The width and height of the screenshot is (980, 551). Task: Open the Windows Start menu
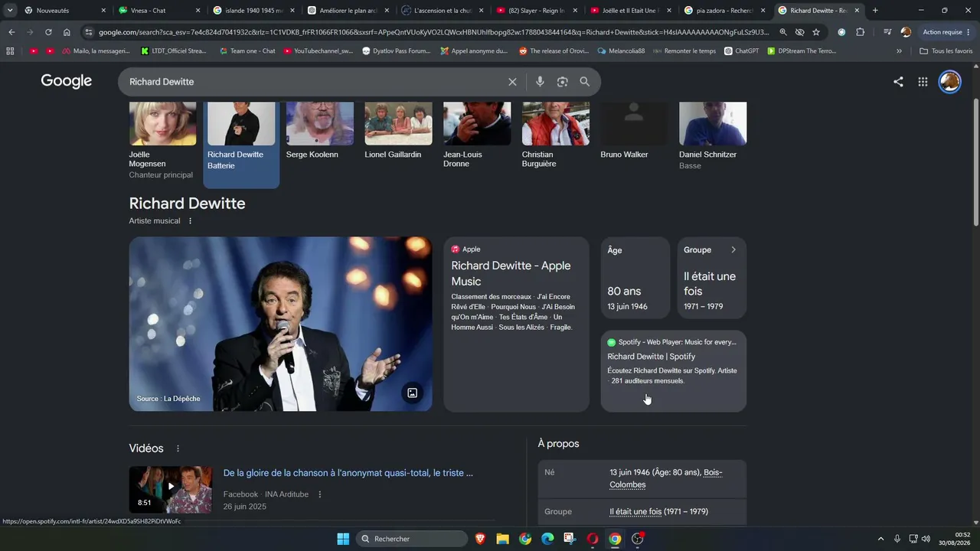[343, 539]
